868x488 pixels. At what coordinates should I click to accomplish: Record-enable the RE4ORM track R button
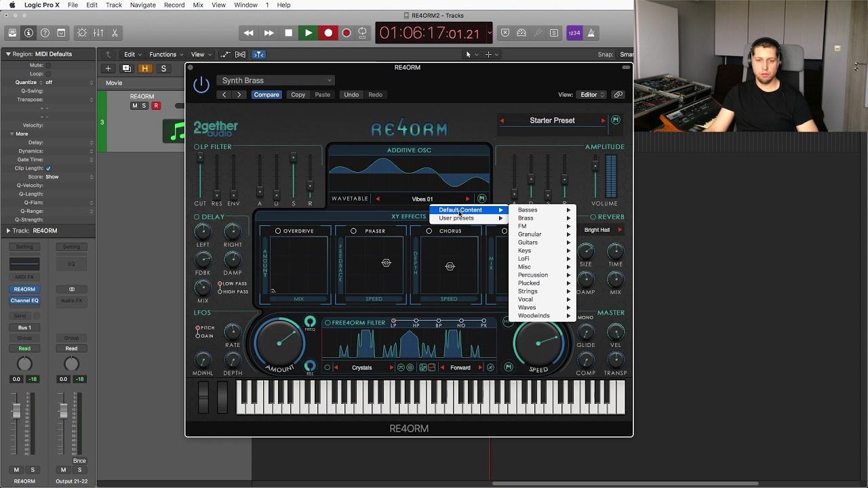click(156, 106)
